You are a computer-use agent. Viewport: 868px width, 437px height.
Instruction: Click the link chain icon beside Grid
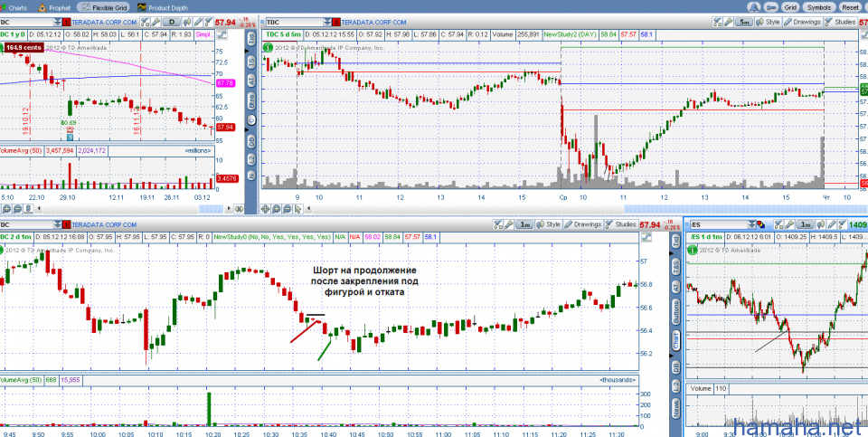[x=771, y=7]
